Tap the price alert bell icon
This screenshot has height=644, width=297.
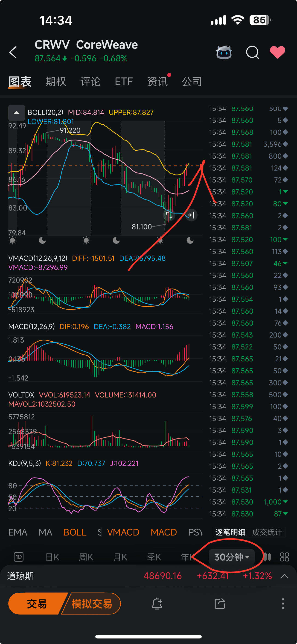[x=157, y=603]
